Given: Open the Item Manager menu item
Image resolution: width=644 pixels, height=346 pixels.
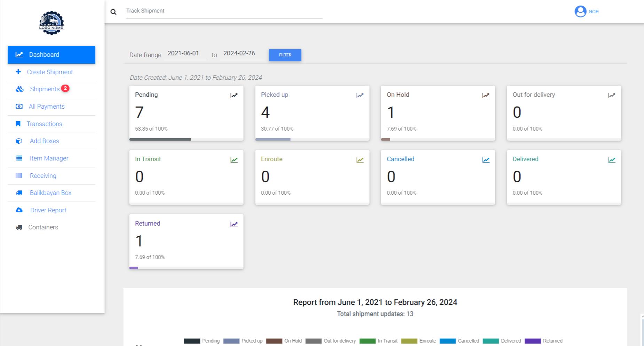Looking at the screenshot, I should pos(52,158).
